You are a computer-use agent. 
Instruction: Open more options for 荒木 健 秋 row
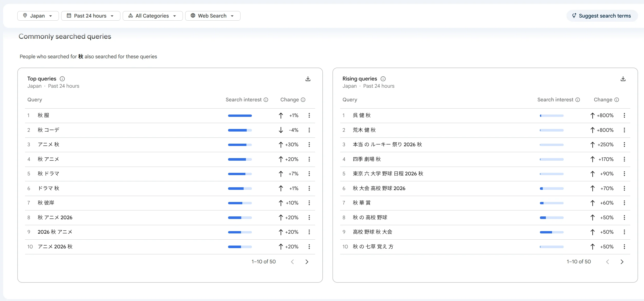click(624, 130)
